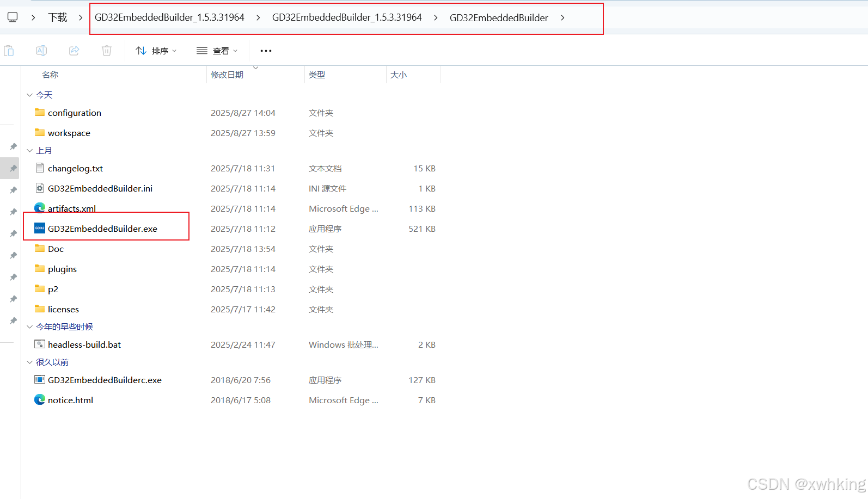Select the GD32EmbeddedBuilder.exe app icon
868x499 pixels.
pyautogui.click(x=40, y=229)
